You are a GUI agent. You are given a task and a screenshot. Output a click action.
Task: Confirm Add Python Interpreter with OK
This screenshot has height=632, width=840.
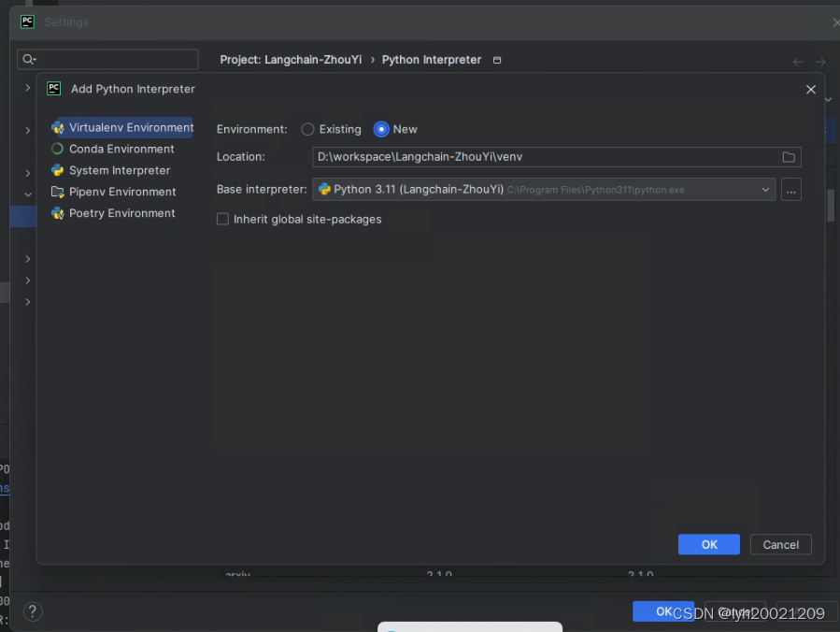coord(708,544)
